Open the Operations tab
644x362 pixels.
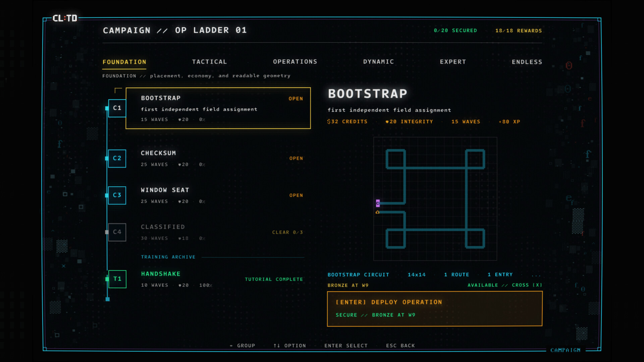click(295, 62)
